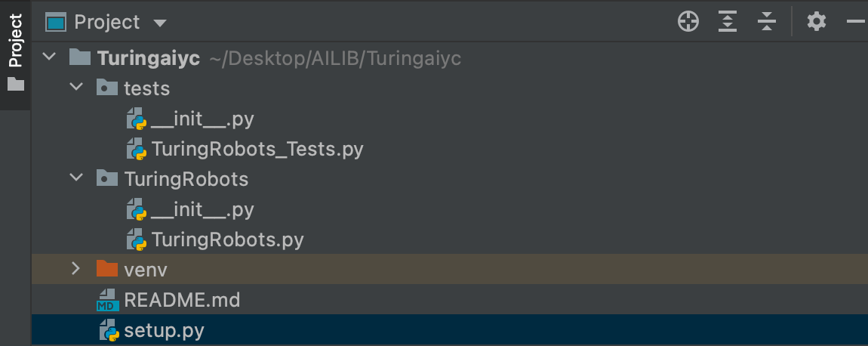Open the Project panel settings gear
The height and width of the screenshot is (346, 868).
(817, 22)
